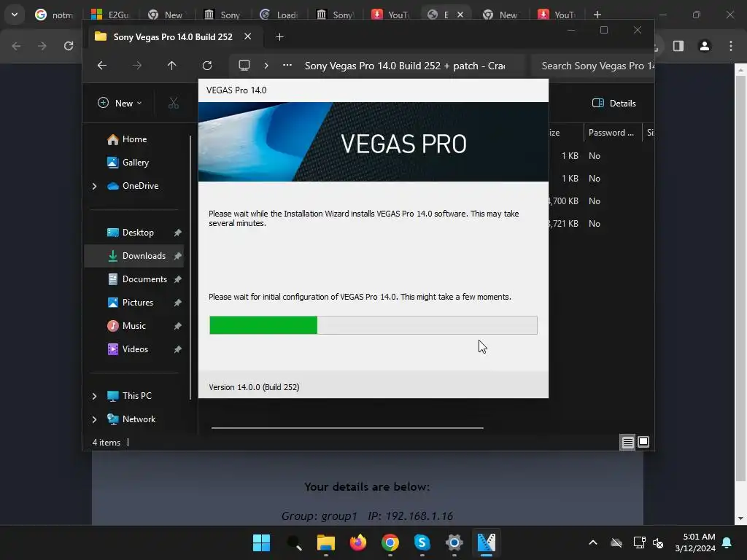This screenshot has width=747, height=560.
Task: Open Chrome side panel icon
Action: coord(678,46)
